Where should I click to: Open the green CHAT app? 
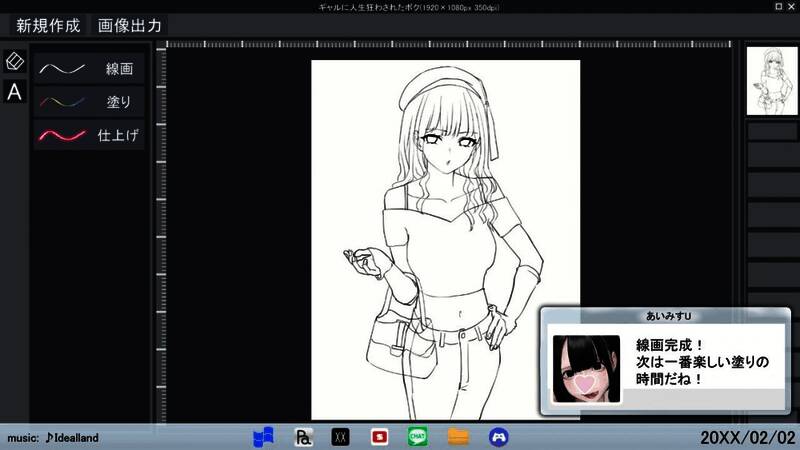click(418, 436)
